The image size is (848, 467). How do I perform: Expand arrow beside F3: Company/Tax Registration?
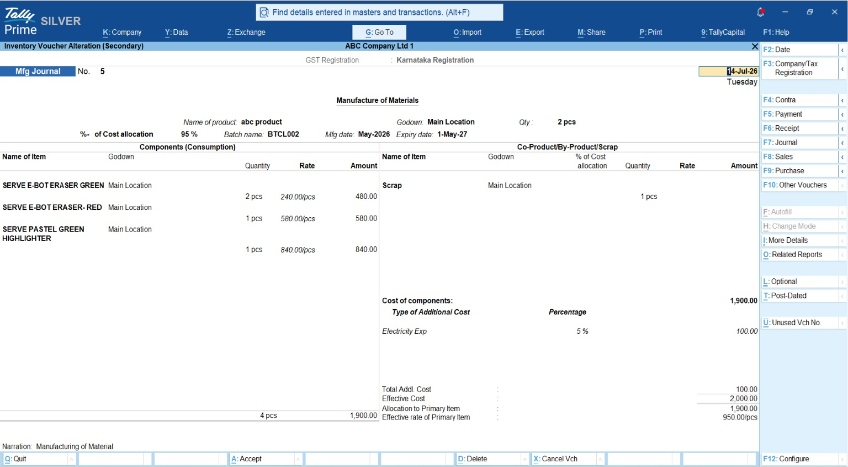pos(843,68)
